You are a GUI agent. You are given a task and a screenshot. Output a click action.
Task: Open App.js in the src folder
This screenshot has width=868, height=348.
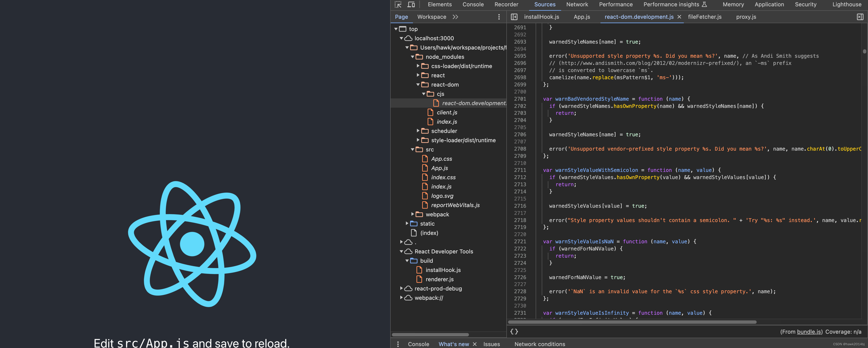click(439, 168)
